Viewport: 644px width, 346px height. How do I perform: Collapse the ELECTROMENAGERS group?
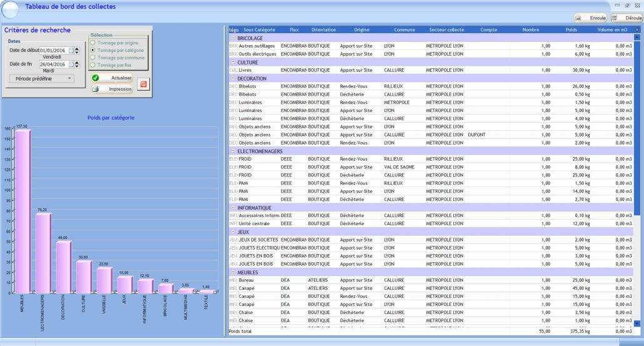click(x=233, y=151)
